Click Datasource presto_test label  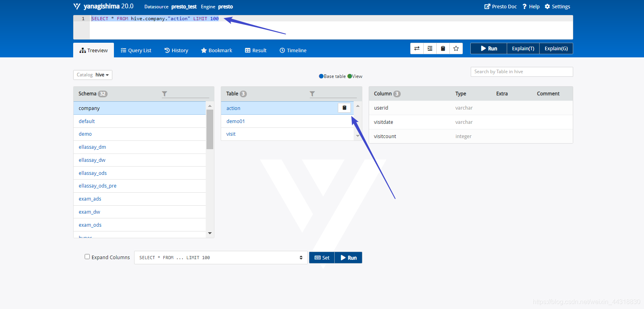[x=170, y=7]
